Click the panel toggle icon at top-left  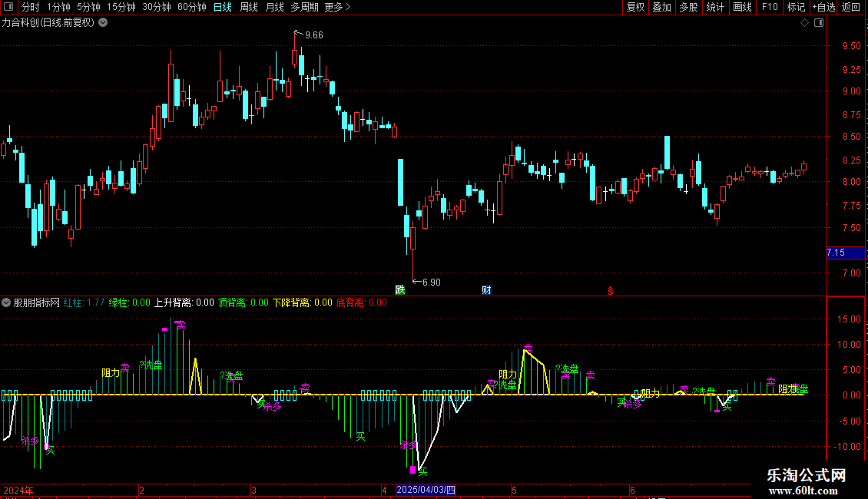tap(8, 7)
